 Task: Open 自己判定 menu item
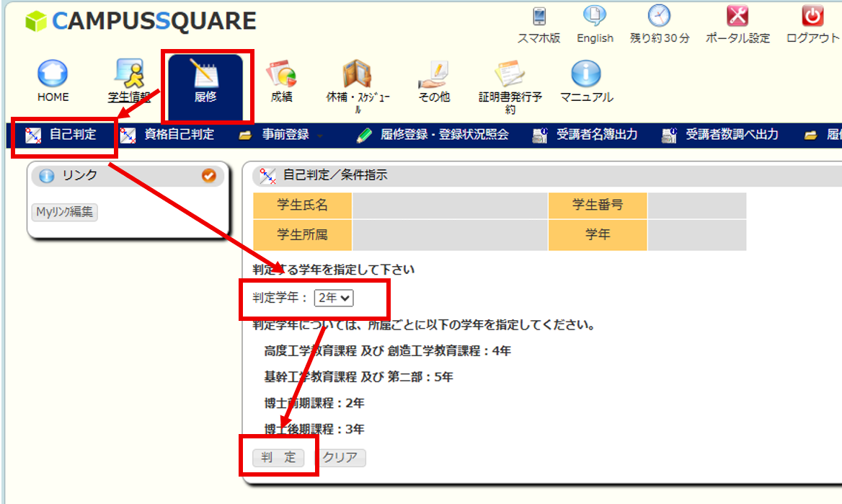click(x=62, y=135)
